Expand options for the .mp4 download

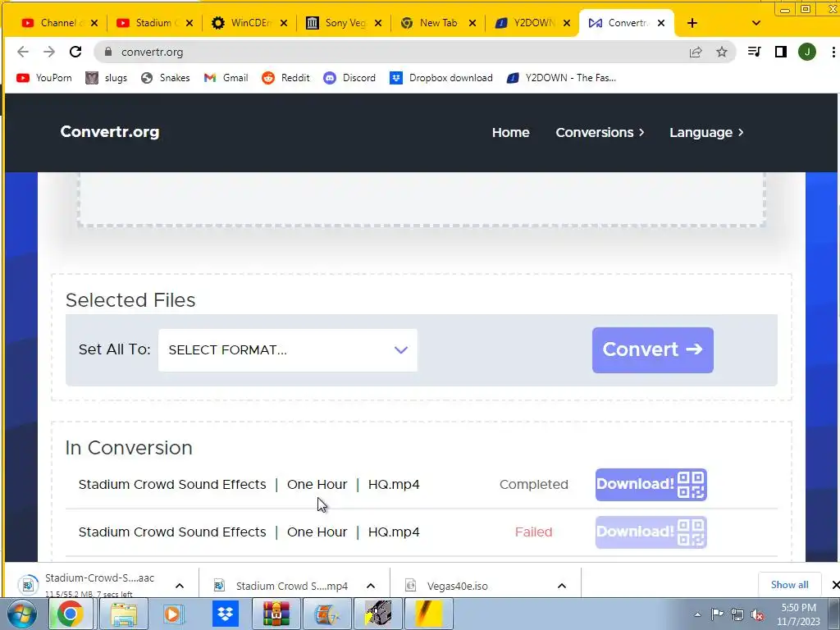tap(371, 586)
